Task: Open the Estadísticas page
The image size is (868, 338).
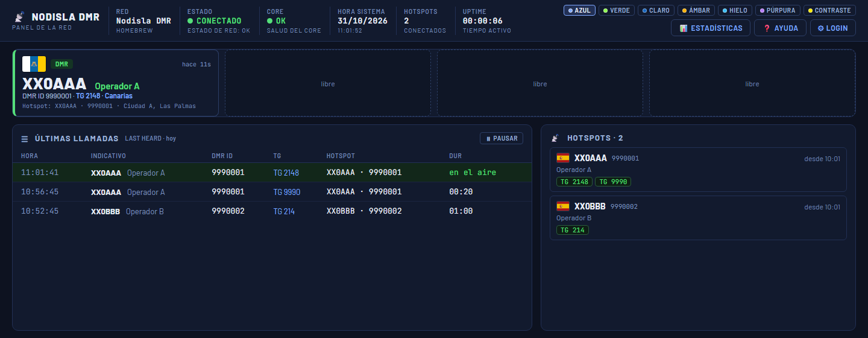Action: pyautogui.click(x=711, y=28)
